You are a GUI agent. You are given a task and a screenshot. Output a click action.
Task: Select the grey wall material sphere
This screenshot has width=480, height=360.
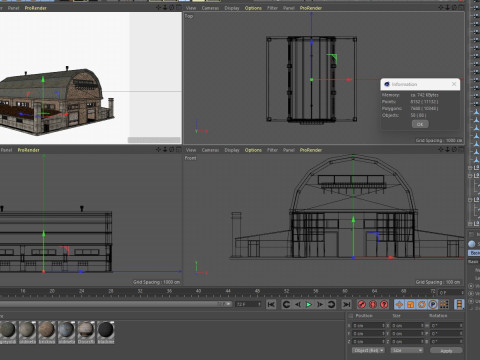8,330
